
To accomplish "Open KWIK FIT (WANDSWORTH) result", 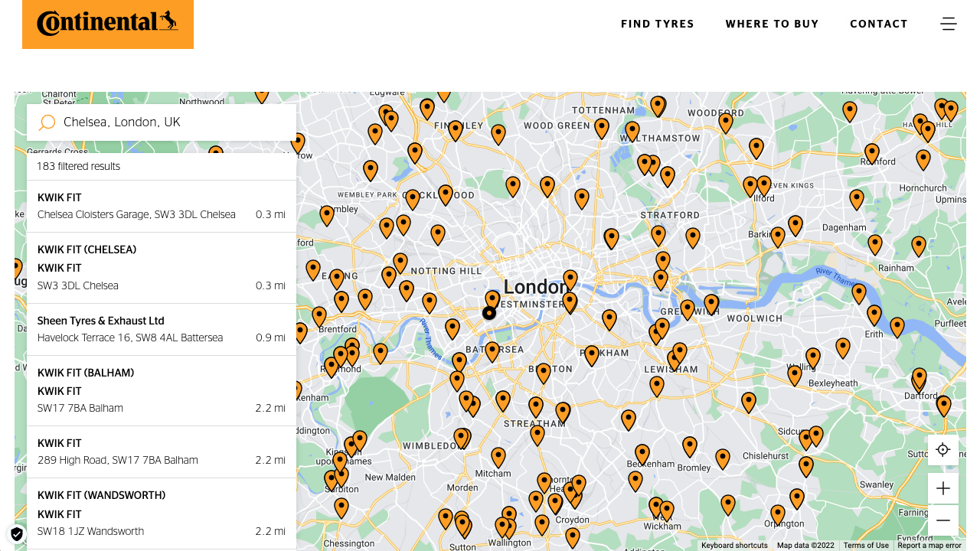I will tap(162, 514).
